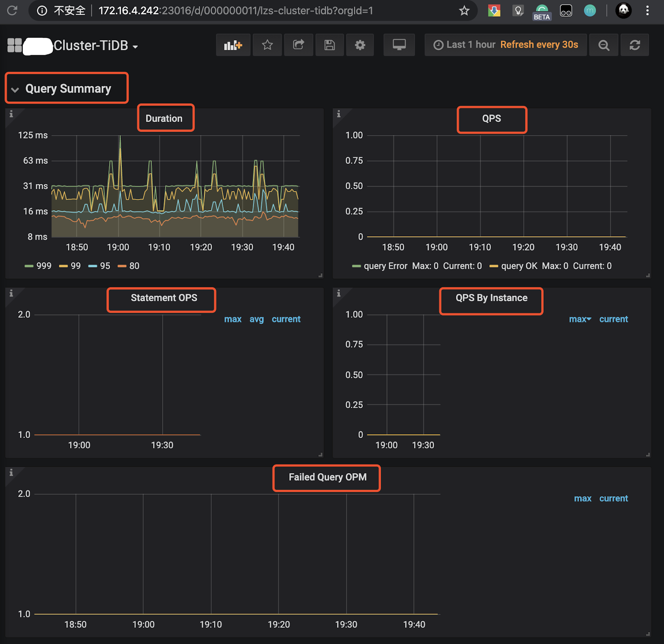Toggle query Error series in QPS legend
This screenshot has width=664, height=644.
385,266
